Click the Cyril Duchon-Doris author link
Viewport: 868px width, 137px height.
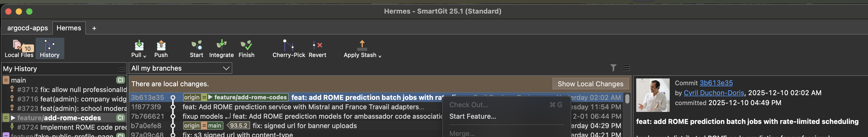[714, 93]
